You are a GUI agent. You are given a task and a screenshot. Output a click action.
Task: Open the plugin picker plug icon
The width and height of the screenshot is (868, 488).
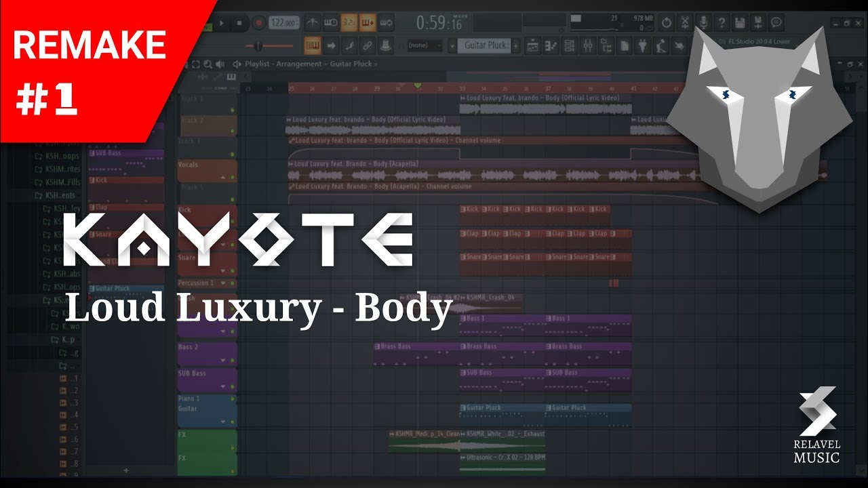tap(643, 45)
